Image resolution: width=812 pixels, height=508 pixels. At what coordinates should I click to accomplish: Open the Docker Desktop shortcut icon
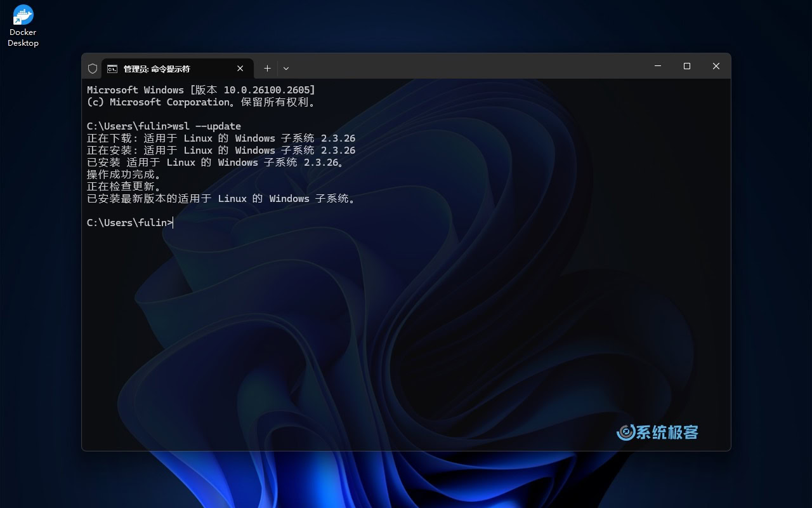[x=23, y=26]
